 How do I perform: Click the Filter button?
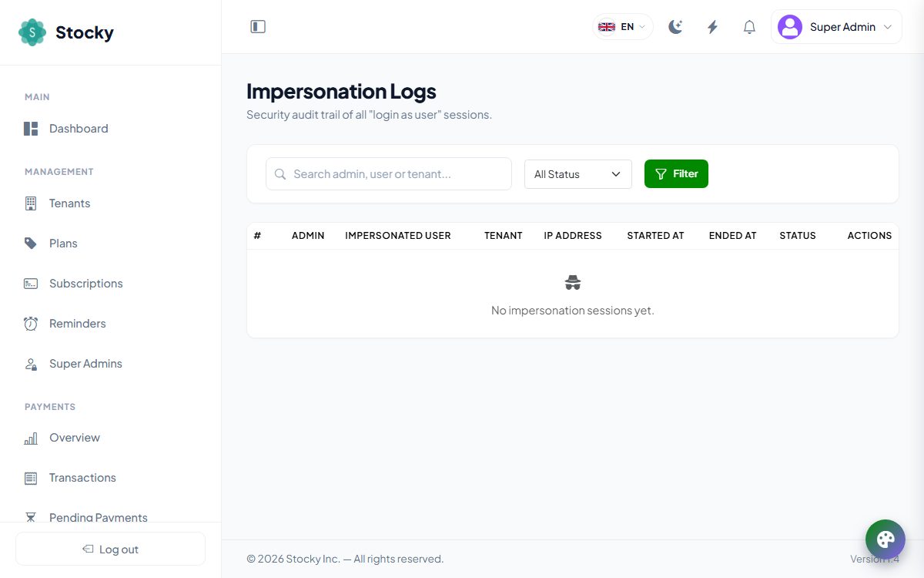676,174
